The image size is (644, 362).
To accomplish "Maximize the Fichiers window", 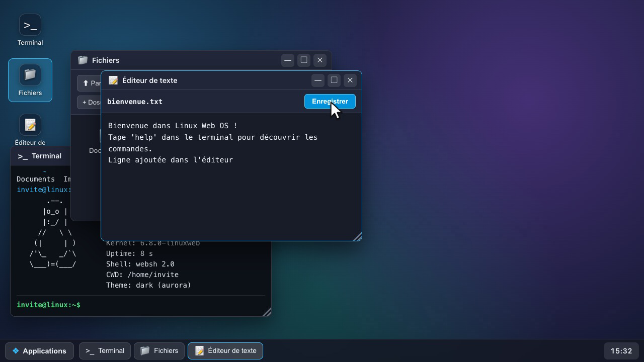I will tap(304, 60).
